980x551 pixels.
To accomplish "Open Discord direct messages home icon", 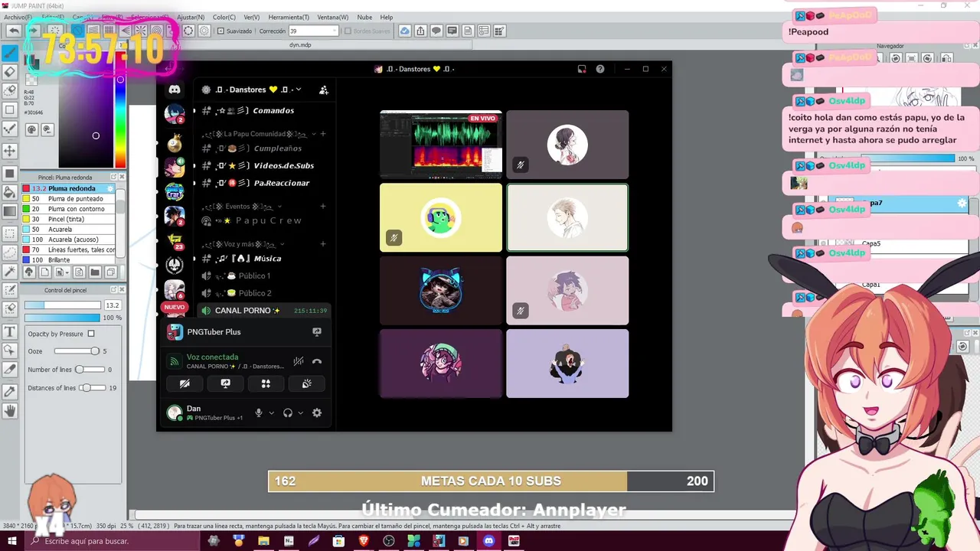I will 175,90.
